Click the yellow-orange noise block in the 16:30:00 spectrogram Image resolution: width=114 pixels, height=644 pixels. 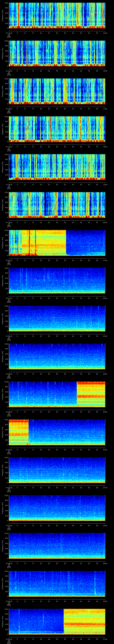pos(84,621)
